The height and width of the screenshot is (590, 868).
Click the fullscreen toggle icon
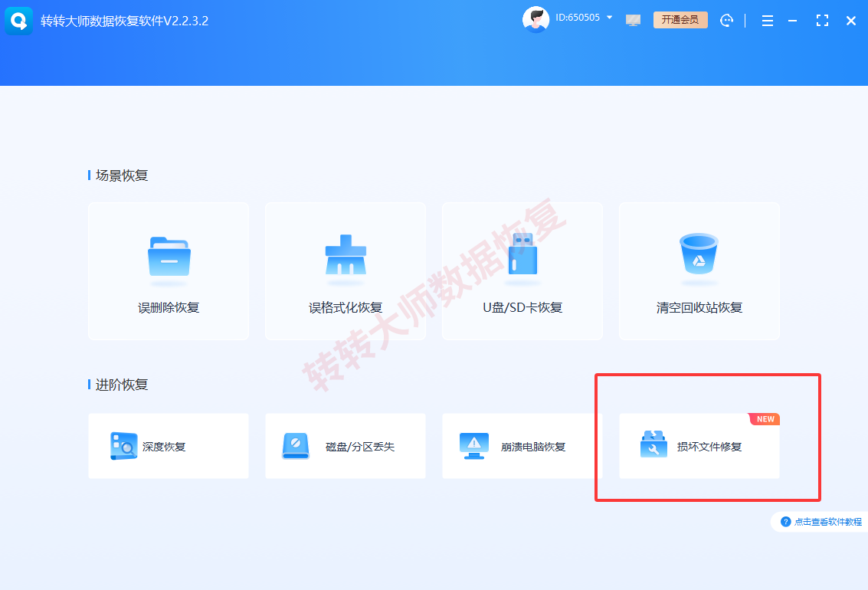(822, 21)
